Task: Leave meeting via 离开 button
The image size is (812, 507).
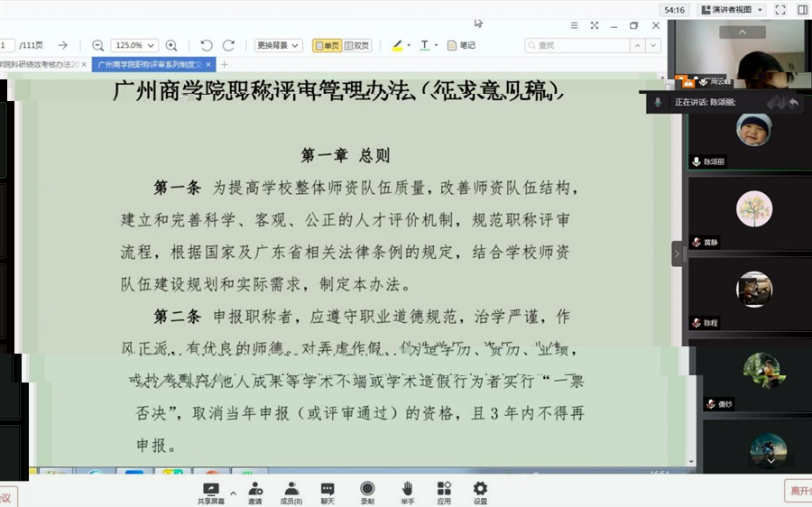Action: (798, 491)
